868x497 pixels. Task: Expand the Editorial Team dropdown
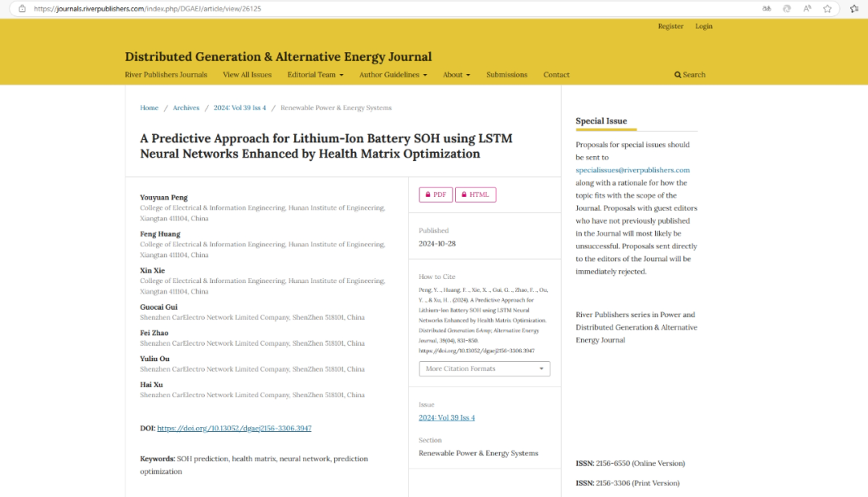coord(315,75)
